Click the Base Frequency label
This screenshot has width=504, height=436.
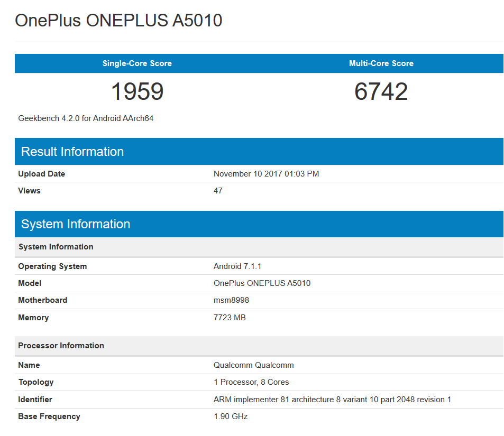click(49, 416)
